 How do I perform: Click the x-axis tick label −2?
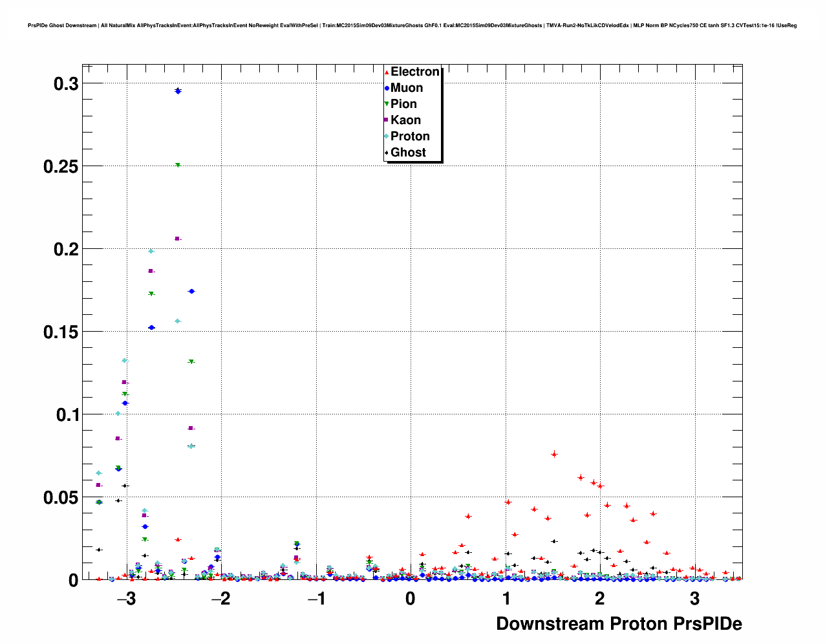coord(220,599)
